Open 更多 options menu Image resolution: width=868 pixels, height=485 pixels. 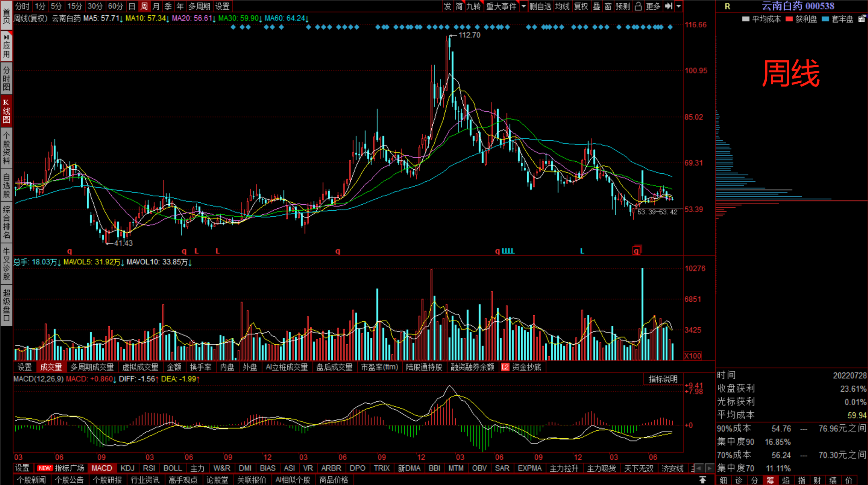click(653, 6)
